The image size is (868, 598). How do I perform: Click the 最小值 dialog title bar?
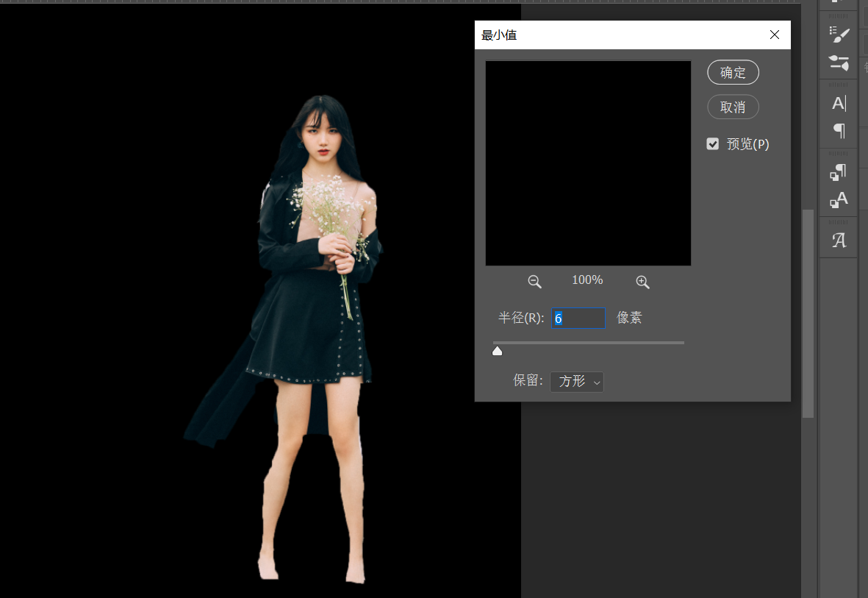click(617, 35)
